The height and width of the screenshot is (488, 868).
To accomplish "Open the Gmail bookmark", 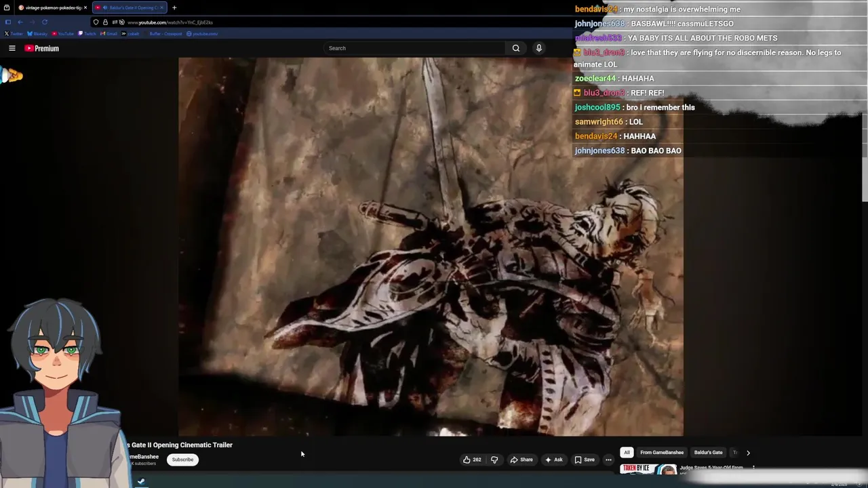I will click(108, 33).
